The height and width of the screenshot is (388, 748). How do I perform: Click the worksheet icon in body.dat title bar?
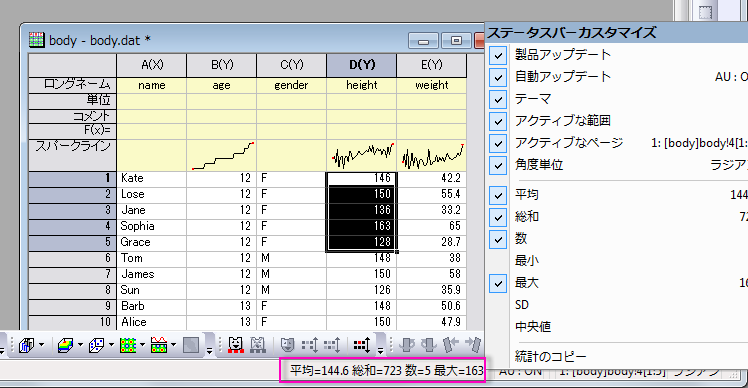point(36,40)
